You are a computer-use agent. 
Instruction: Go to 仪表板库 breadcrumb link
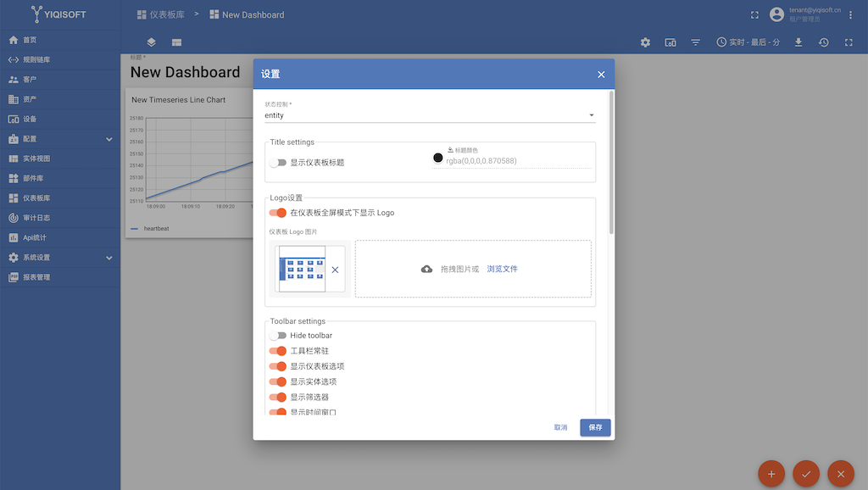pos(161,15)
